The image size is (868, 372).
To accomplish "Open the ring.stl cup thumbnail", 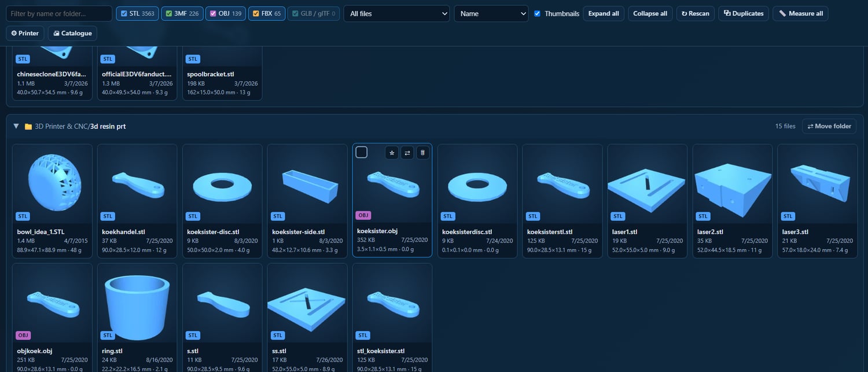I will [x=137, y=303].
